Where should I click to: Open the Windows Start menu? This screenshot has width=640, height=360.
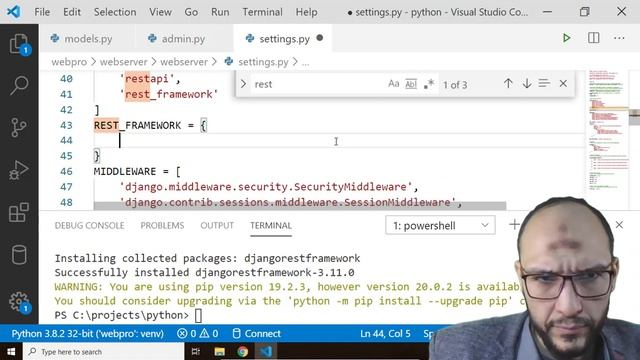tap(11, 351)
